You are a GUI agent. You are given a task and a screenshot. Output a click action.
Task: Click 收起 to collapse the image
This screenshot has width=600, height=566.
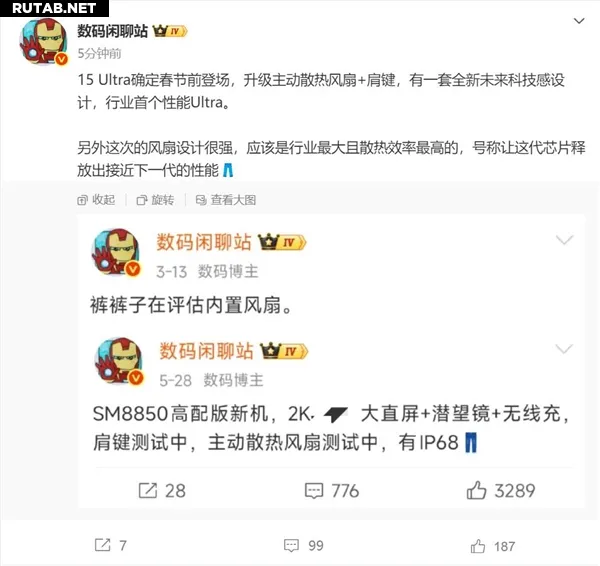(x=96, y=200)
